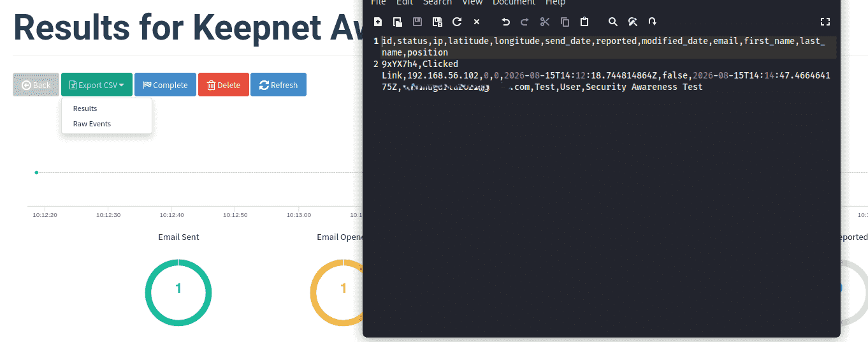
Task: Click the red Delete button
Action: tap(224, 85)
